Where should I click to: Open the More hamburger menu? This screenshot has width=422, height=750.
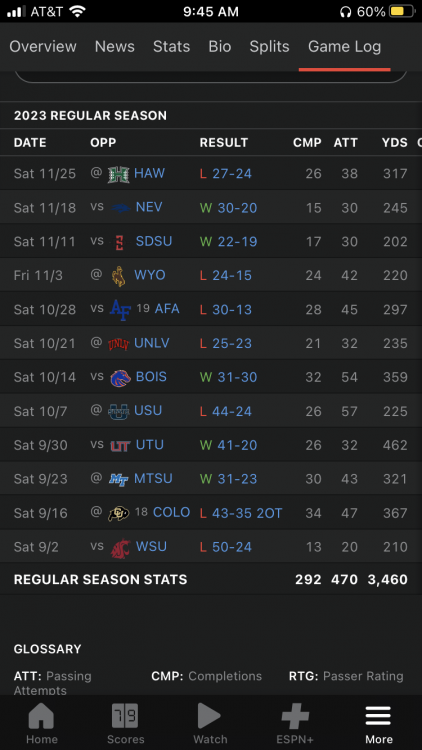pyautogui.click(x=378, y=716)
